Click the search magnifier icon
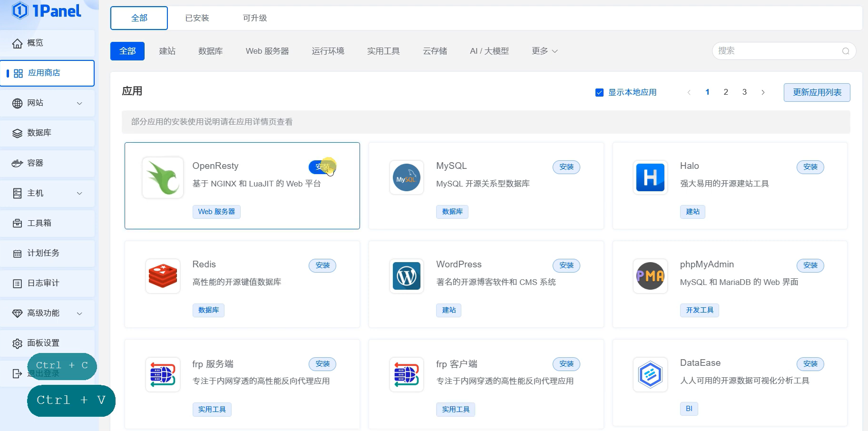Image resolution: width=868 pixels, height=431 pixels. pos(846,51)
